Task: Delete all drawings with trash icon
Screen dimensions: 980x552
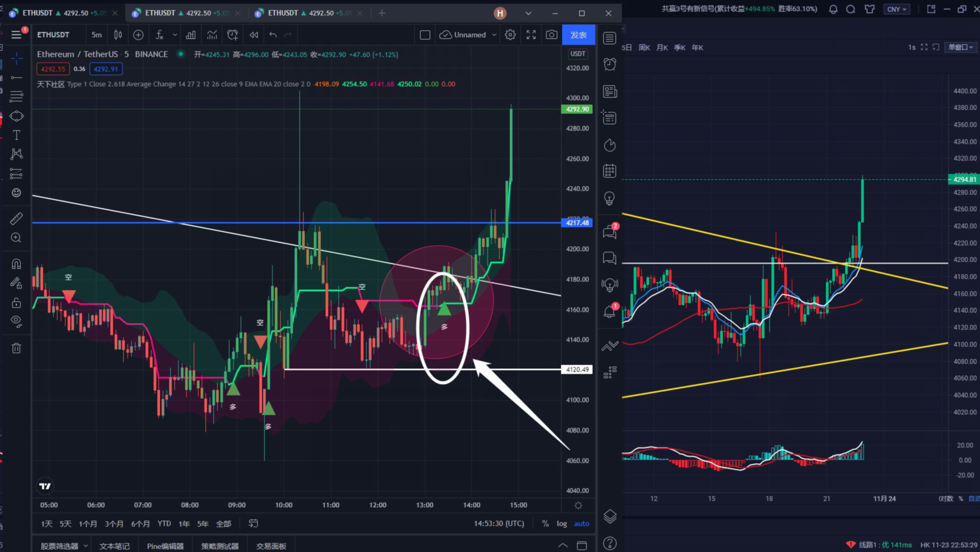Action: click(17, 348)
